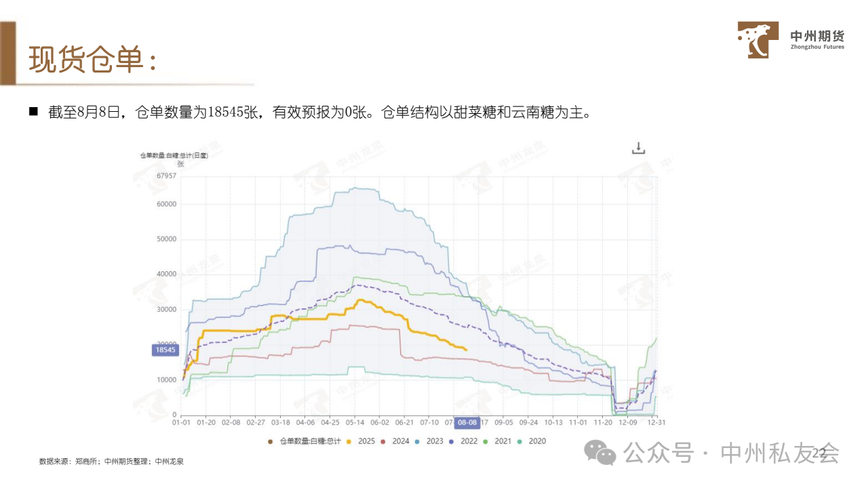Viewport: 868px width, 488px height.
Task: Click the highlighted 08-08 date marker
Action: [467, 422]
